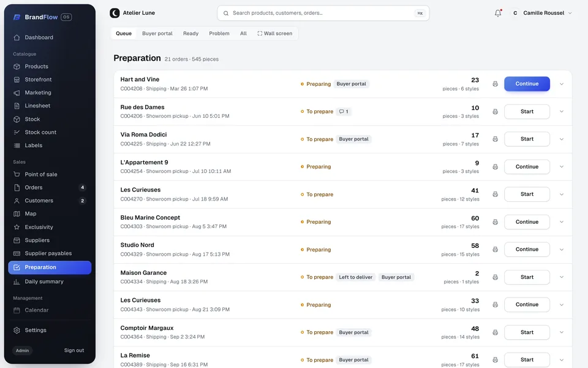Start the Maison Garance order
Image resolution: width=588 pixels, height=368 pixels.
(x=527, y=277)
